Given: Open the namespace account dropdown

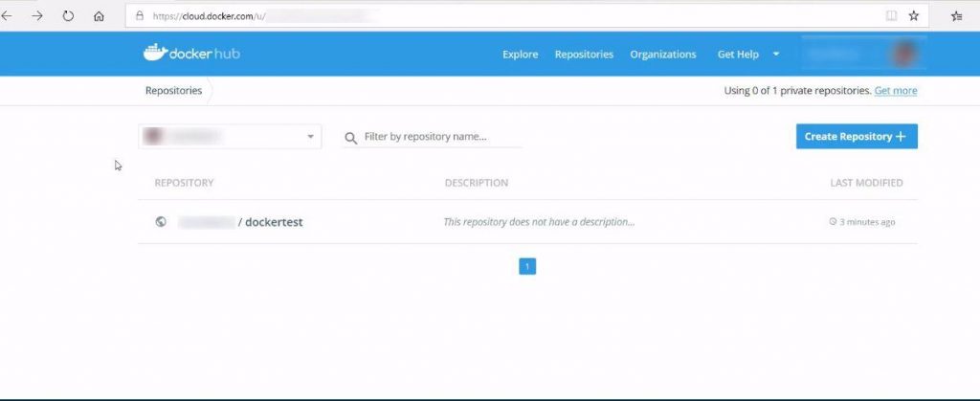Looking at the screenshot, I should (x=230, y=136).
